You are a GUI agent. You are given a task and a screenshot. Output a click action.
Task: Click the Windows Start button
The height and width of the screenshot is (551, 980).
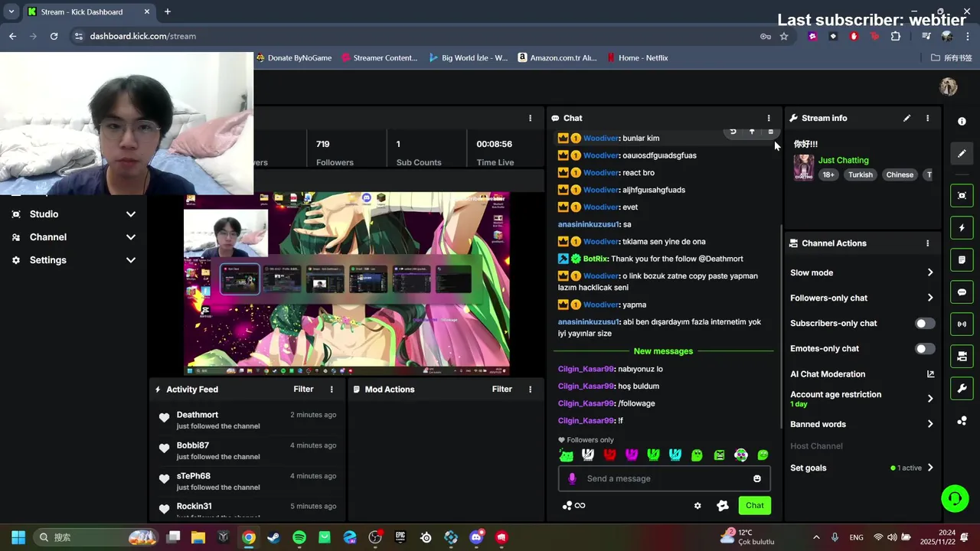pyautogui.click(x=18, y=537)
